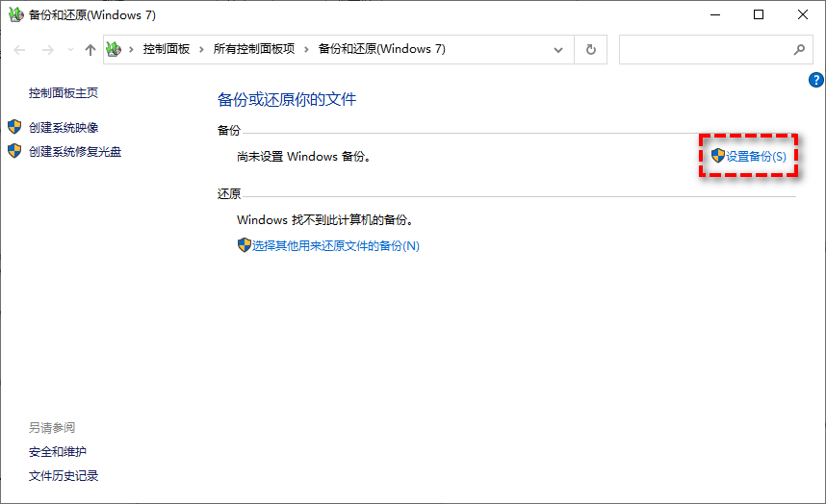Viewport: 826px width, 504px height.
Task: Open the recent locations dropdown arrow
Action: [x=70, y=50]
